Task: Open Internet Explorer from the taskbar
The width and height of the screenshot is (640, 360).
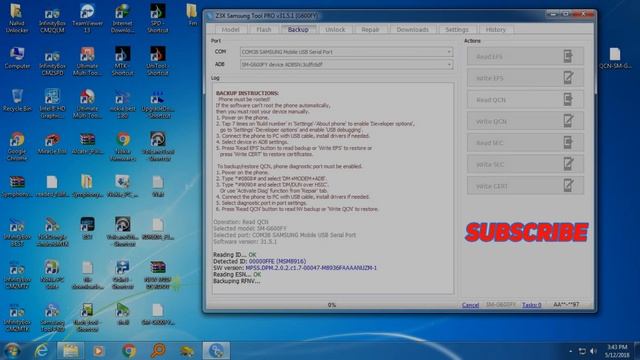Action: click(x=42, y=351)
